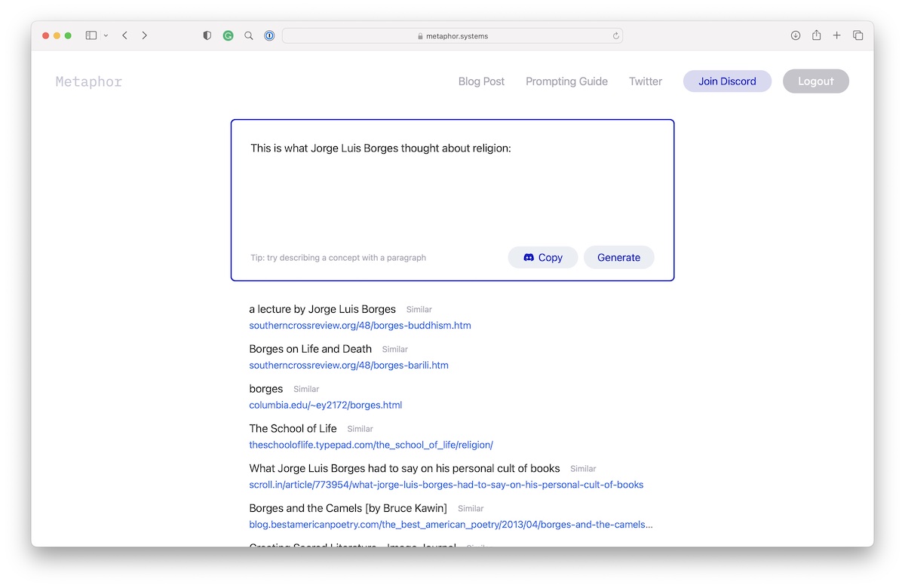The image size is (905, 588).
Task: Open a new tab with plus icon
Action: [836, 35]
